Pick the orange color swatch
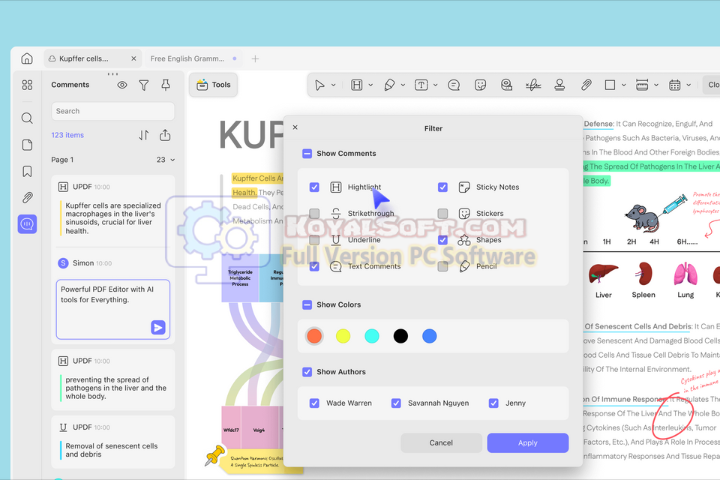 [315, 336]
